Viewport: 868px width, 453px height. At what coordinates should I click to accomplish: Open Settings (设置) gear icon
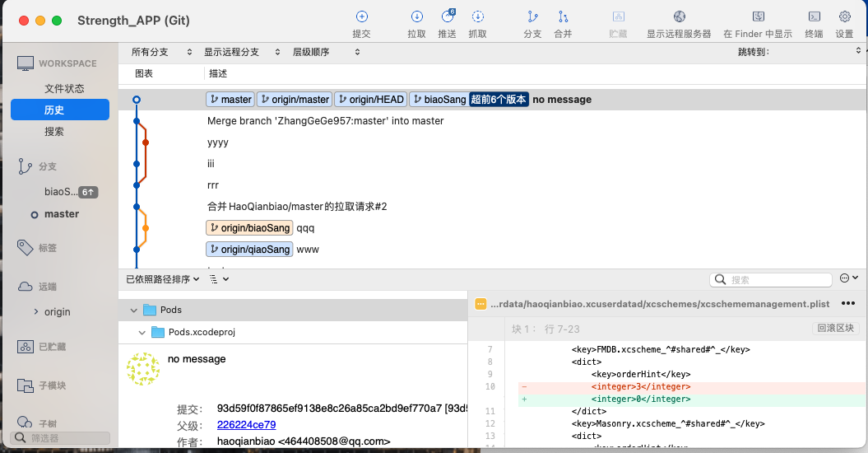[845, 16]
